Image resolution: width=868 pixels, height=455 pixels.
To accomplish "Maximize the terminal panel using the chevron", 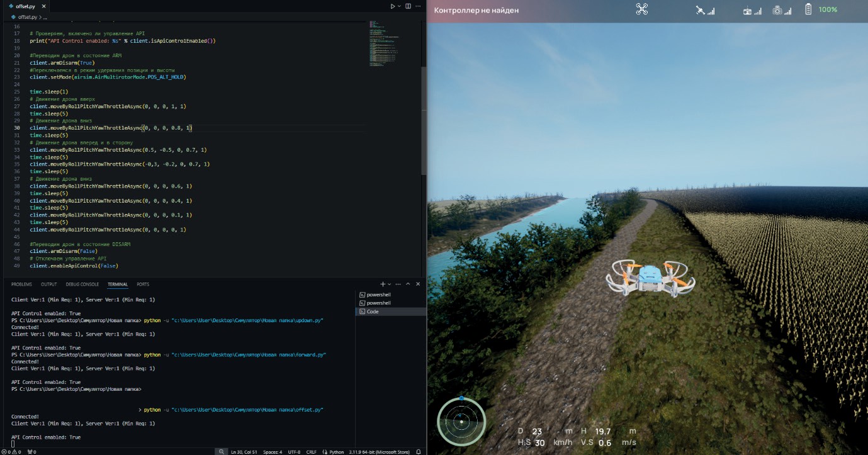I will (409, 284).
